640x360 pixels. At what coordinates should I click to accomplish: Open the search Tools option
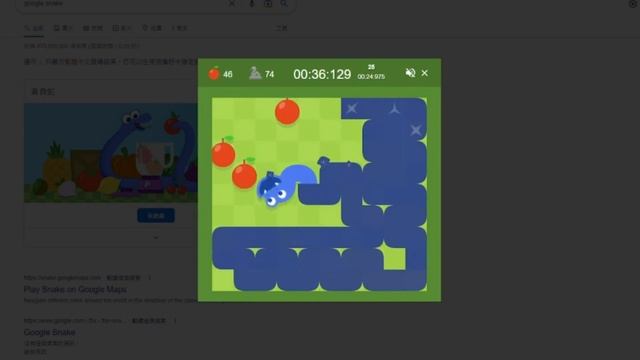point(282,28)
